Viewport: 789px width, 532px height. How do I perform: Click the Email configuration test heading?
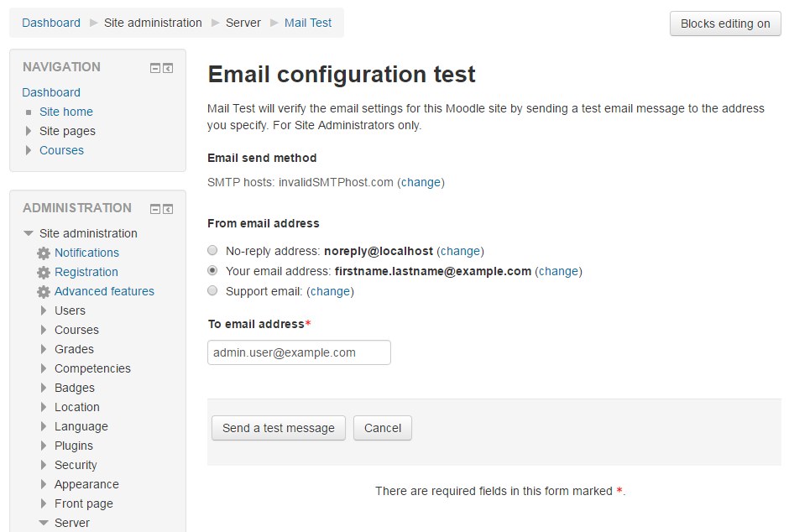pyautogui.click(x=341, y=75)
